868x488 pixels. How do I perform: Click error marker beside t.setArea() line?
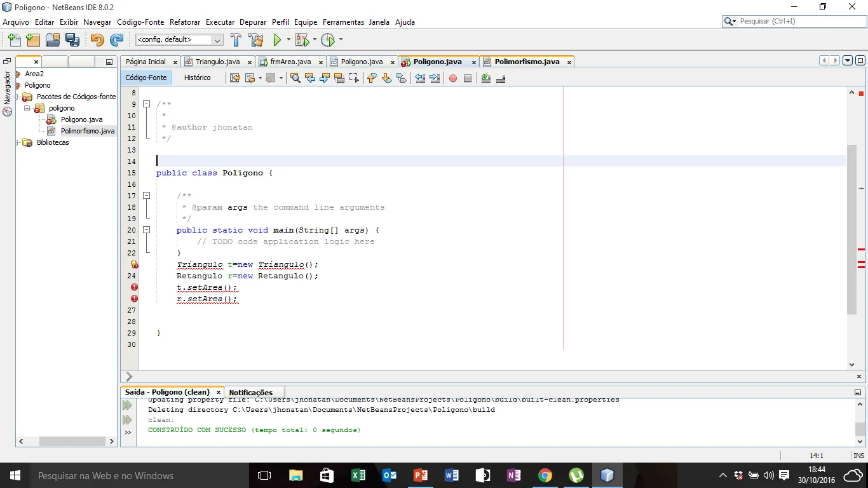(134, 287)
